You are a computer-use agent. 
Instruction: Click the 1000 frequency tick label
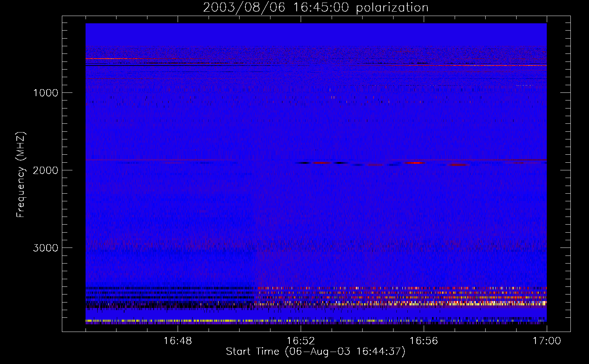coord(46,93)
